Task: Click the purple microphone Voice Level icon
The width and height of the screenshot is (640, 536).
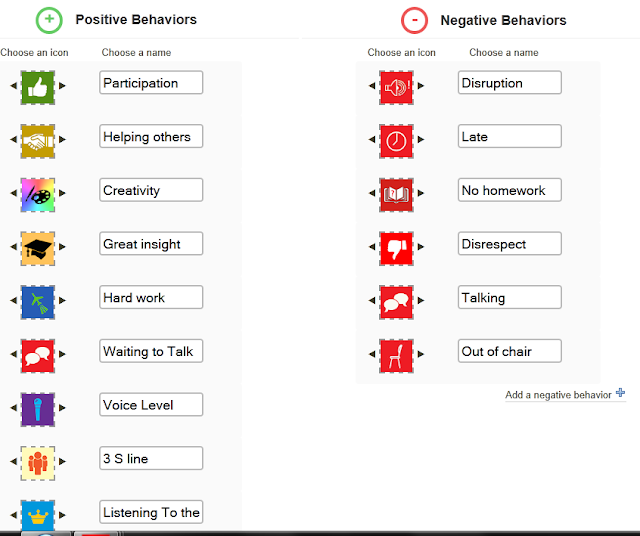Action: click(37, 409)
